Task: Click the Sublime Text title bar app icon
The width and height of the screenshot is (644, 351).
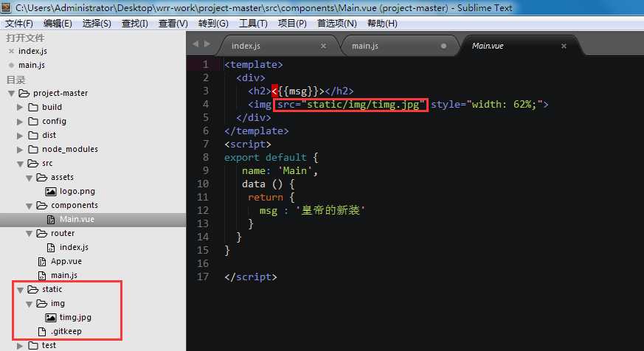Action: [x=6, y=7]
